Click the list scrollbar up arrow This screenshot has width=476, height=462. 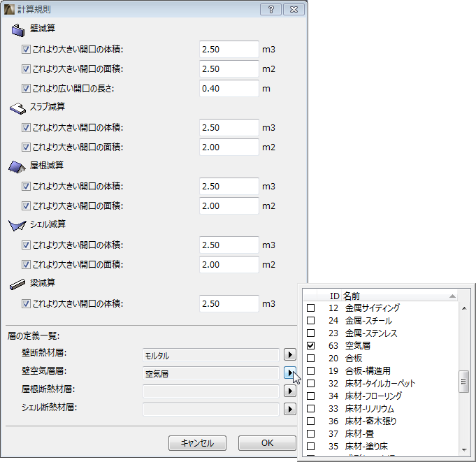click(464, 308)
